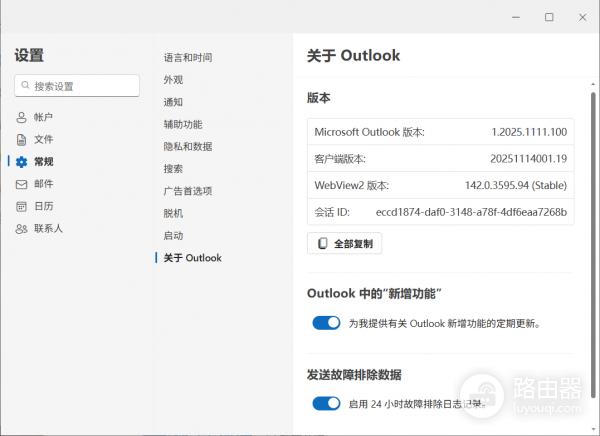Click the gear icon beside 常规
600x436 pixels.
tap(21, 162)
